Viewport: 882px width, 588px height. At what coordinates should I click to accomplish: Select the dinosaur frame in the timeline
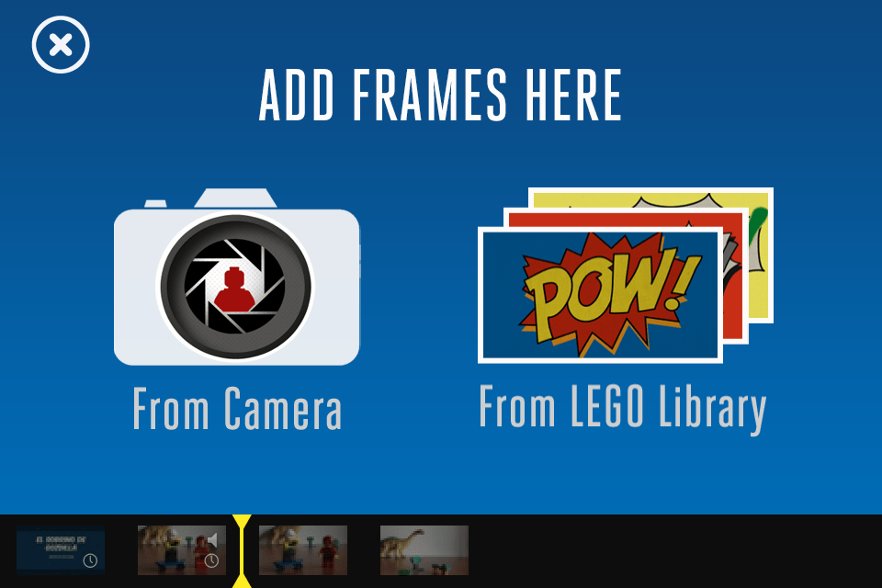point(424,550)
